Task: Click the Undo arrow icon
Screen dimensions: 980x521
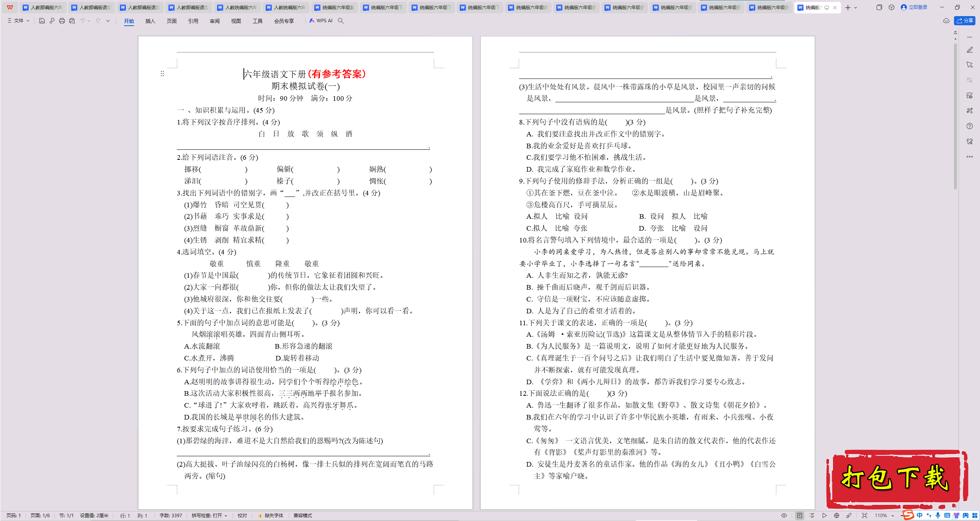Action: tap(82, 21)
